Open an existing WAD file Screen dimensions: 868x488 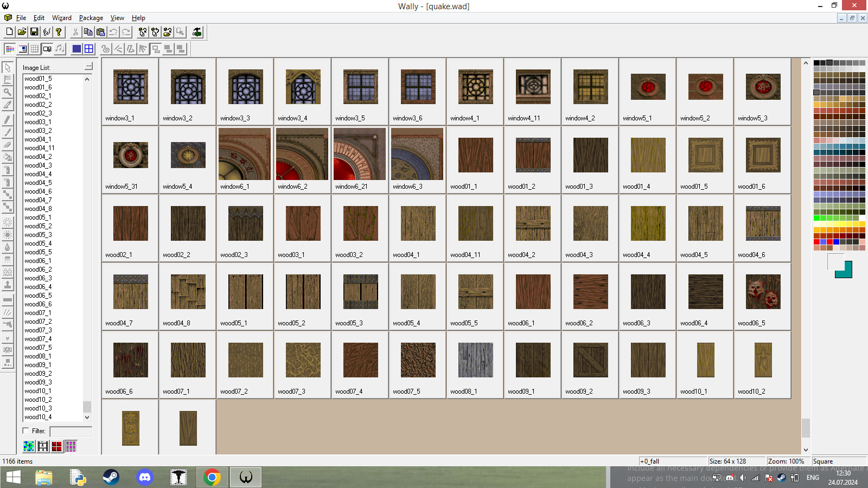(21, 31)
